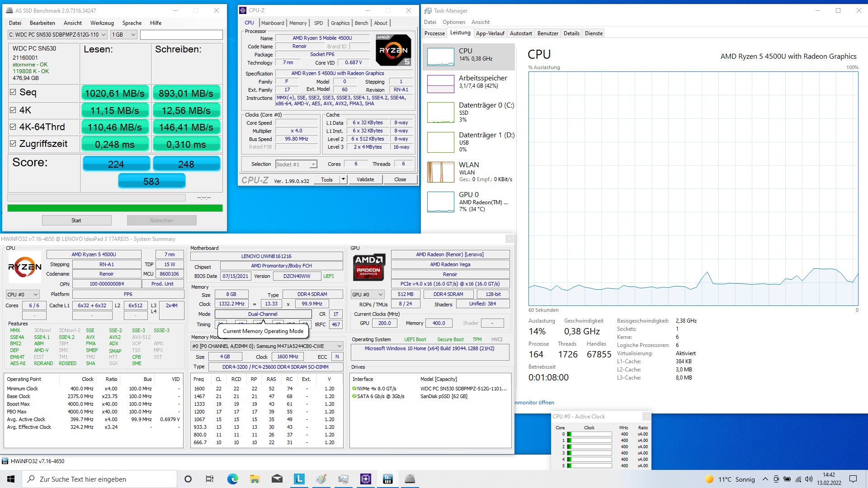Switch to HWiNFO taskbar icon
868x488 pixels.
click(x=387, y=479)
